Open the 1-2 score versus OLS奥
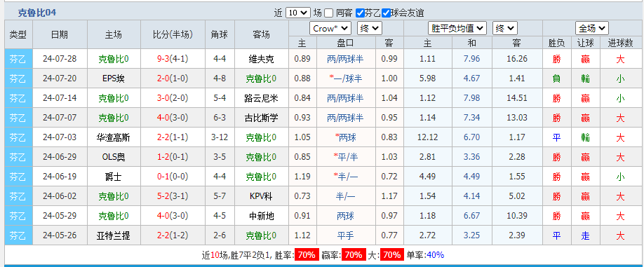644x267 pixels. pos(163,157)
